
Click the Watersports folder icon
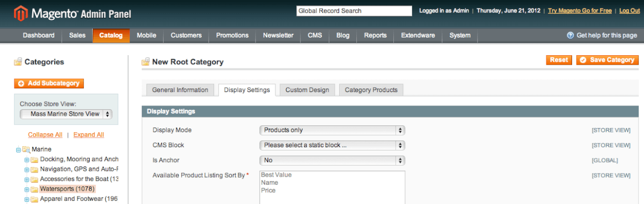[x=34, y=190]
